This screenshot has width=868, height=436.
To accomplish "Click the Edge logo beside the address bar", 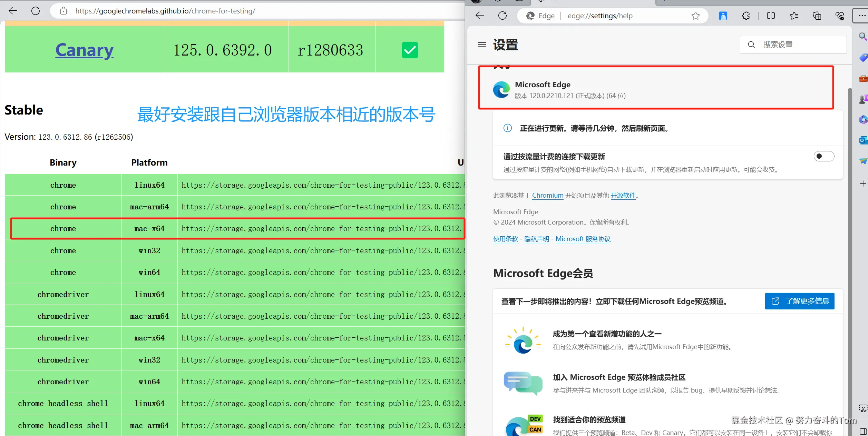I will 530,16.
